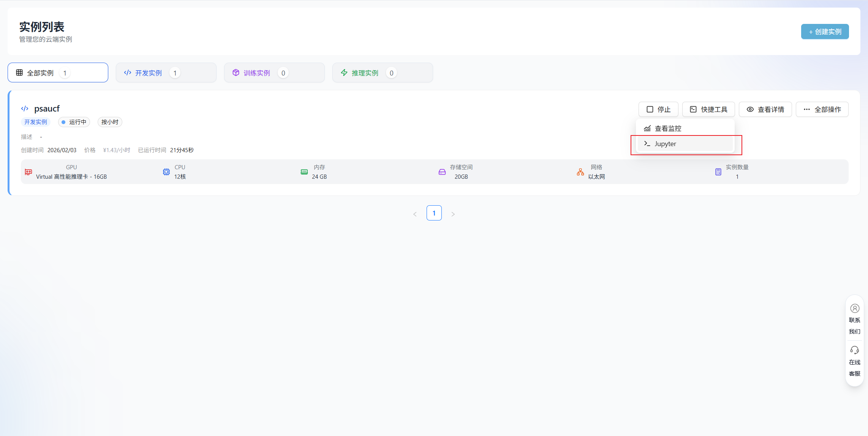868x436 pixels.
Task: Click the code icon beside psaucf
Action: (25, 109)
